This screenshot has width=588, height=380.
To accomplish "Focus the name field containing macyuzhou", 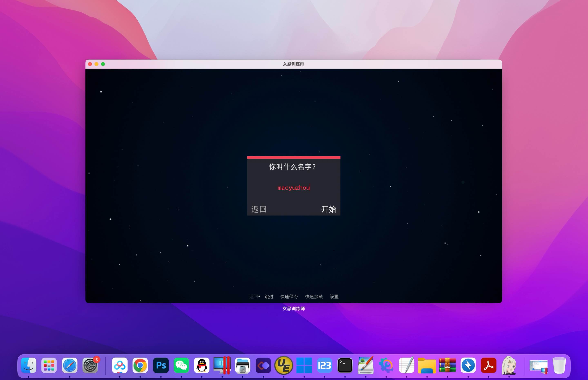I will tap(294, 188).
